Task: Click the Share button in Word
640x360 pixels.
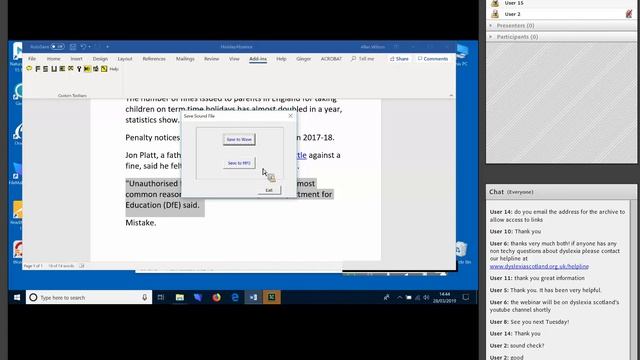Action: pos(399,59)
